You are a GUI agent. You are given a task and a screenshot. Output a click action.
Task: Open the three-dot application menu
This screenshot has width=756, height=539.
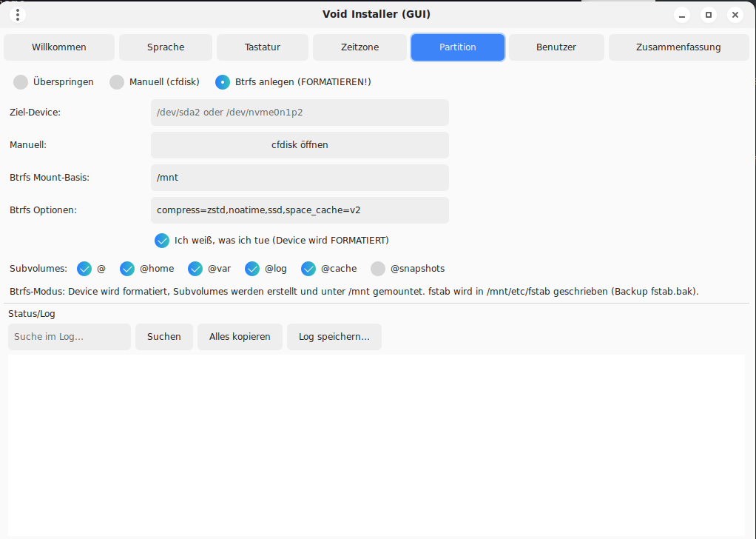click(x=18, y=15)
